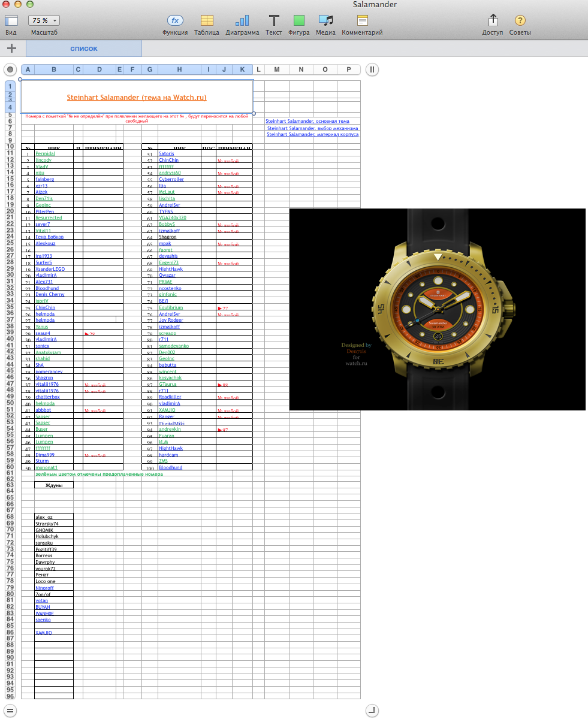The height and width of the screenshot is (722, 588).
Task: Click the add-columns handle right of column P
Action: point(372,70)
